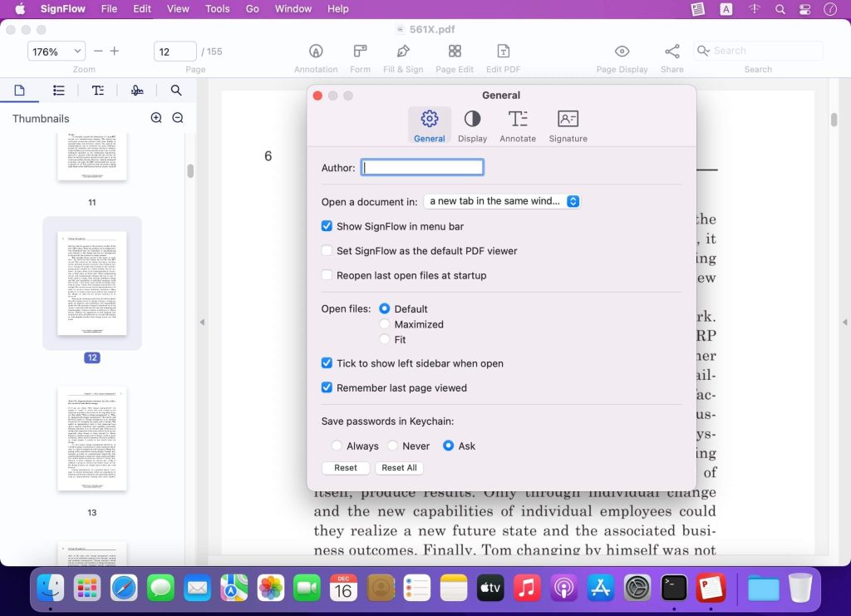The image size is (851, 616).
Task: Switch to the Display tab in preferences
Action: [x=472, y=125]
